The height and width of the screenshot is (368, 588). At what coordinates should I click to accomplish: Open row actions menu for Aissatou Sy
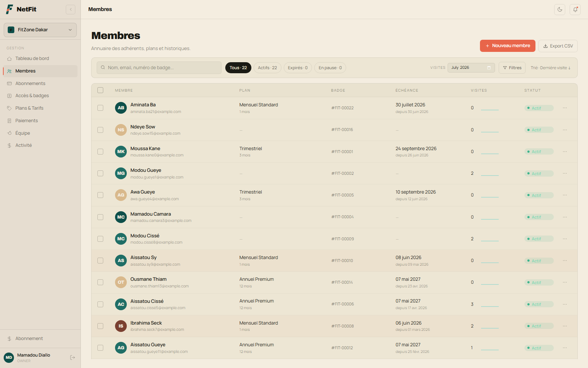point(565,261)
